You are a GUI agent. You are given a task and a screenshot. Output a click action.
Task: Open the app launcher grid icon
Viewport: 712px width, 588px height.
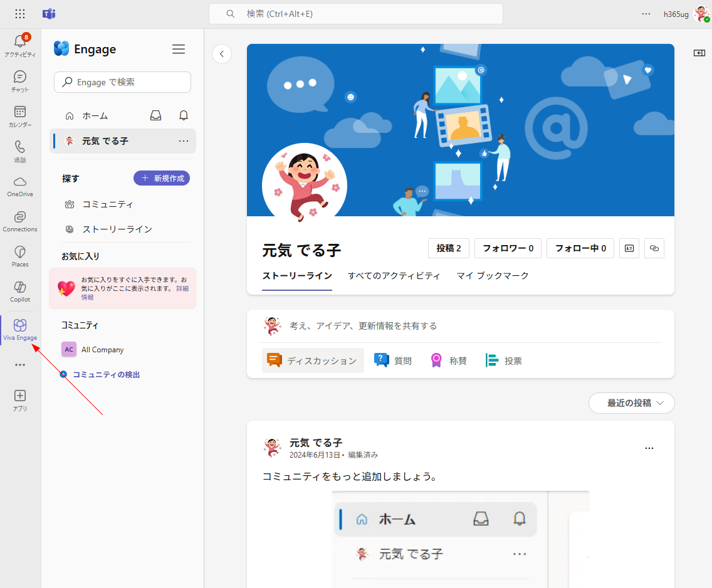20,14
